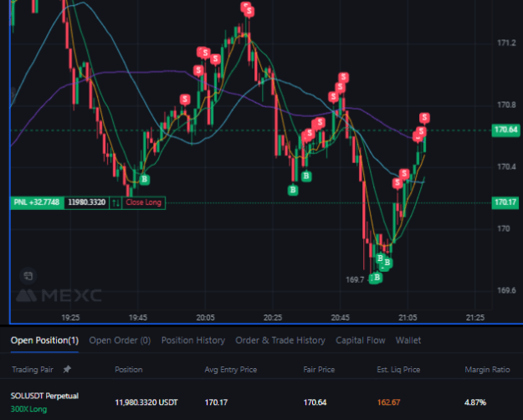Viewport: 523px width, 420px height.
Task: Click the Avg Entry Price column header
Action: tap(230, 370)
